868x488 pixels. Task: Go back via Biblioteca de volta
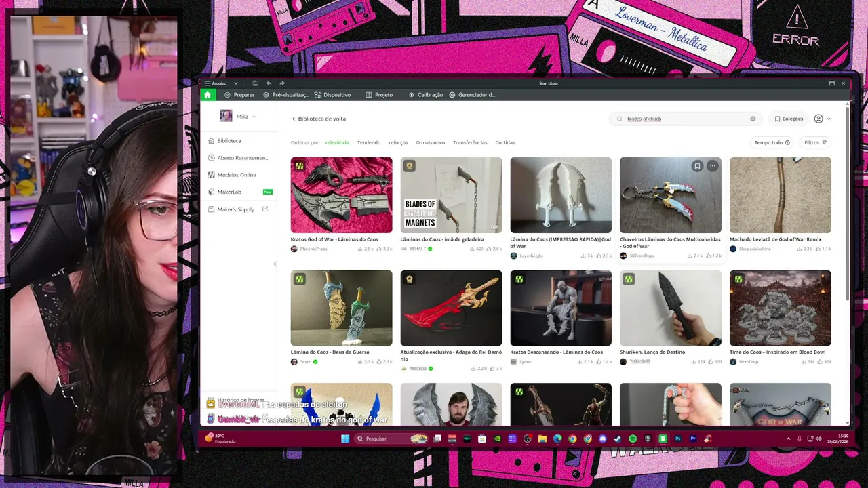point(319,119)
